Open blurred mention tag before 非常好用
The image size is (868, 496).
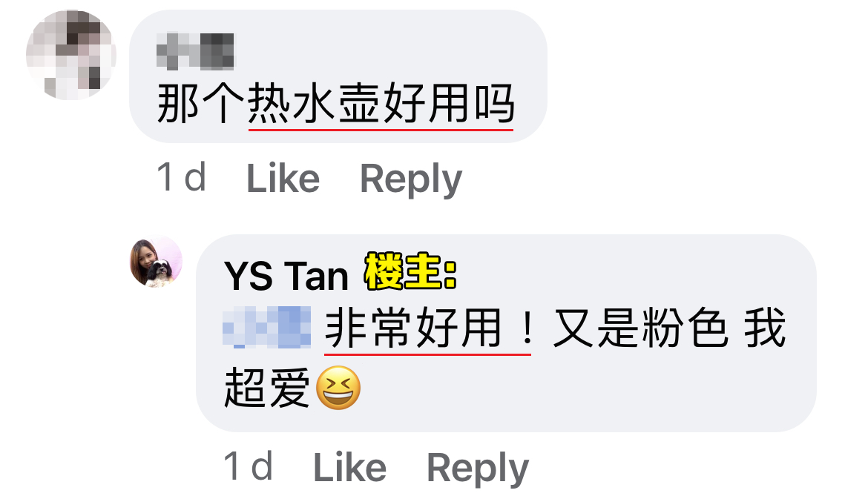(x=267, y=328)
